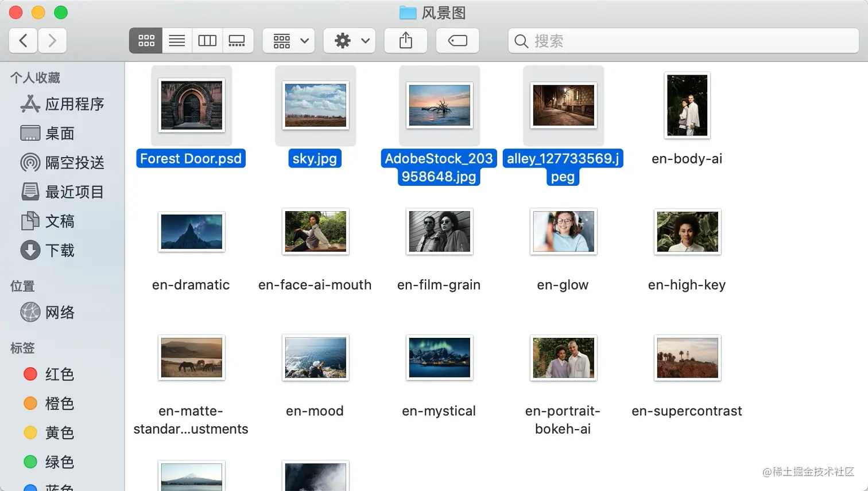Screen dimensions: 868x491
Task: Click the edit tags toolbar button
Action: pos(458,41)
